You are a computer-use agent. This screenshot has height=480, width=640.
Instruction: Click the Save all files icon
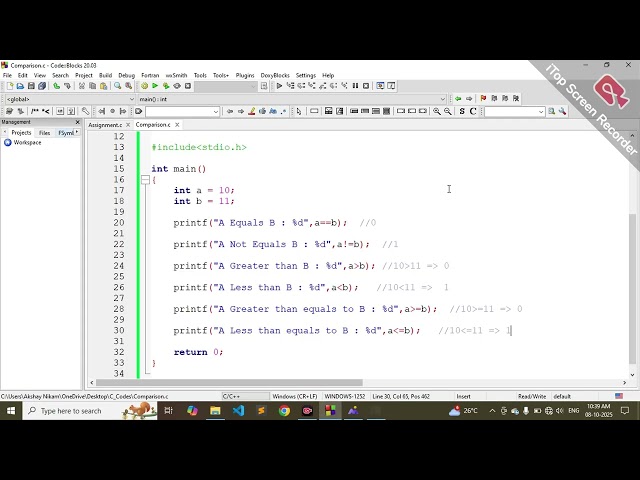click(42, 86)
